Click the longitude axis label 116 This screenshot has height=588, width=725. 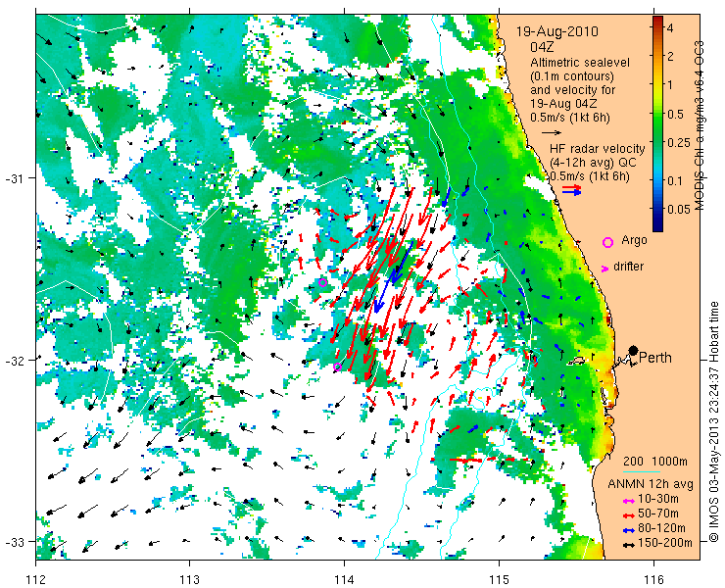tap(653, 579)
